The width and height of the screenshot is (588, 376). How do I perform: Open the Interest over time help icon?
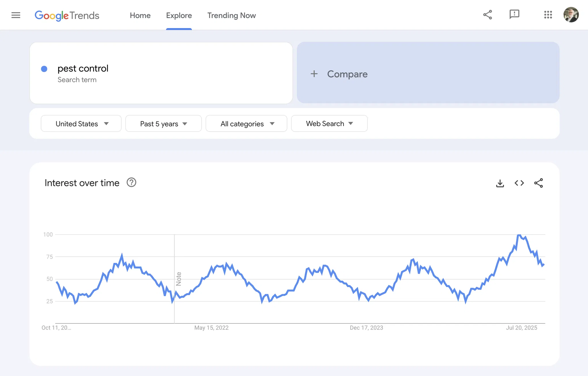131,183
